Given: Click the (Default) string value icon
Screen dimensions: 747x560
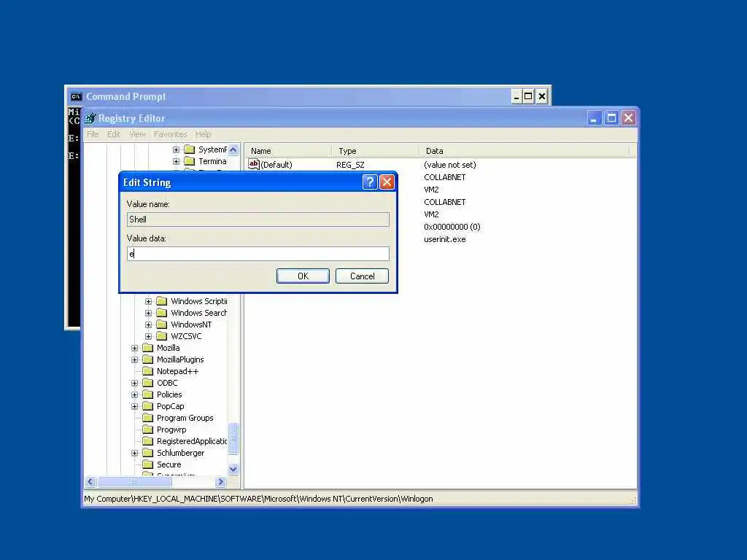Looking at the screenshot, I should pos(253,164).
